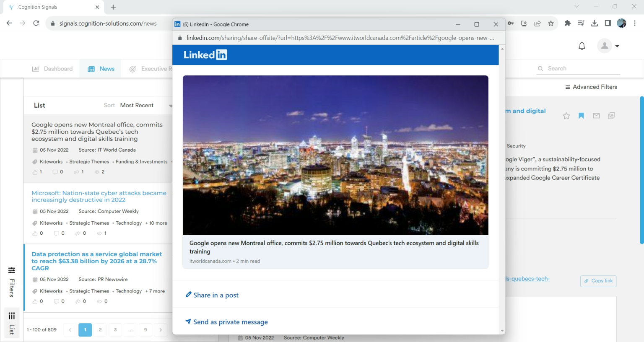The width and height of the screenshot is (644, 342).
Task: Click the previous page arrow
Action: pos(70,330)
